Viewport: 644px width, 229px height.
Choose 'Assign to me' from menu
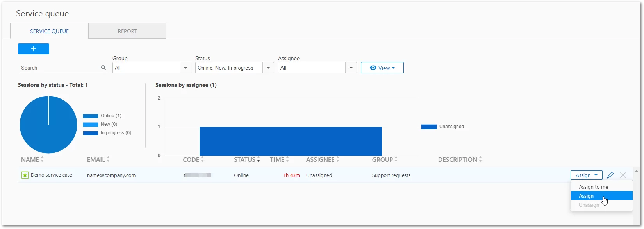[x=593, y=187]
